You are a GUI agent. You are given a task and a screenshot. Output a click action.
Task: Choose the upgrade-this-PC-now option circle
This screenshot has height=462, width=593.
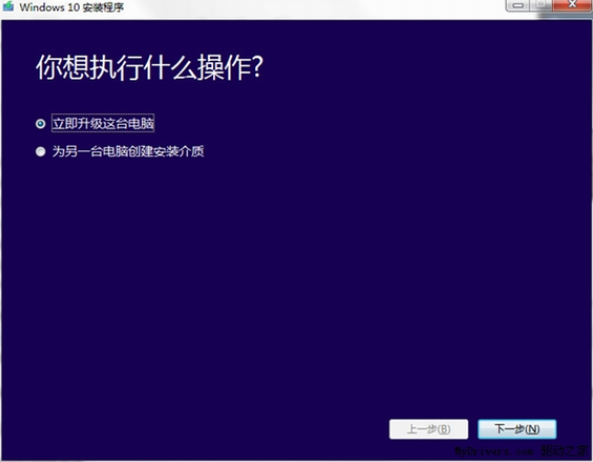[x=40, y=124]
